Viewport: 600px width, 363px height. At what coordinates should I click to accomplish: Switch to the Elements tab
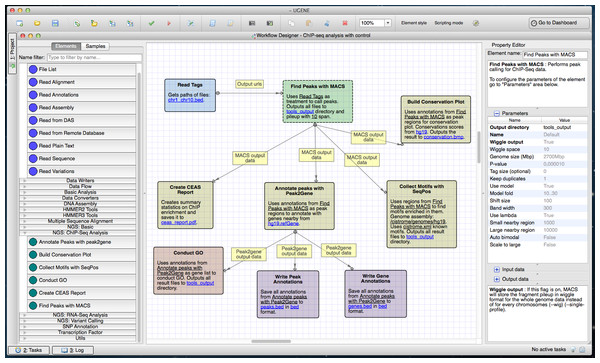point(66,46)
